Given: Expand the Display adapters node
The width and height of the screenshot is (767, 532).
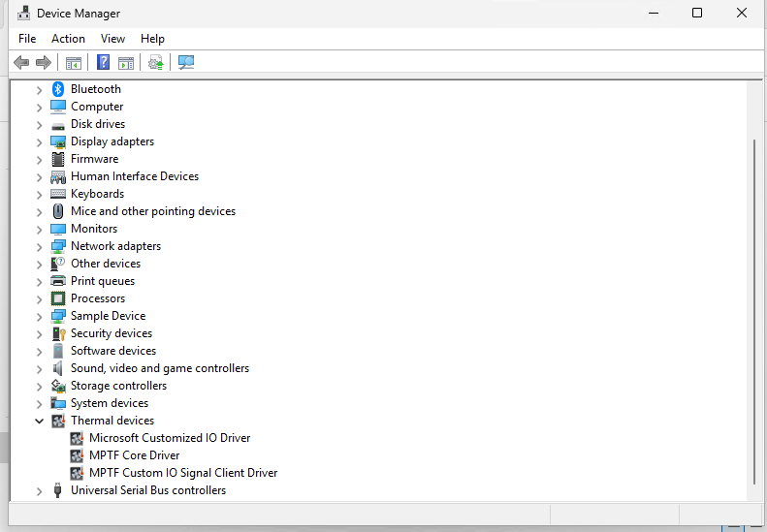Looking at the screenshot, I should tap(40, 141).
